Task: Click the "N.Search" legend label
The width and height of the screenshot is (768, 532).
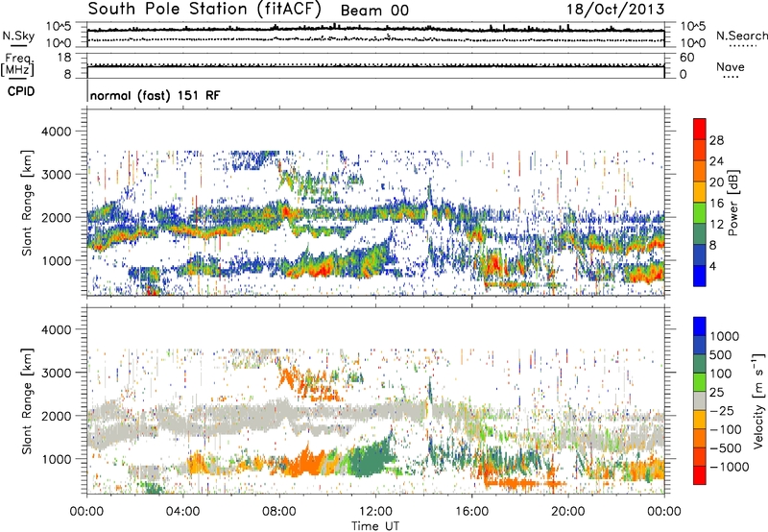Action: tap(741, 36)
